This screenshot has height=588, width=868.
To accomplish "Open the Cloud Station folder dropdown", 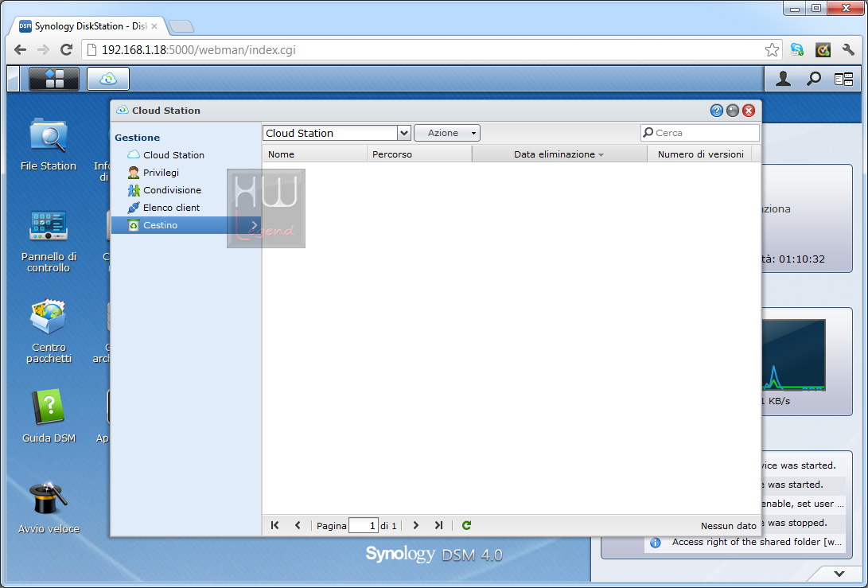I will click(404, 133).
